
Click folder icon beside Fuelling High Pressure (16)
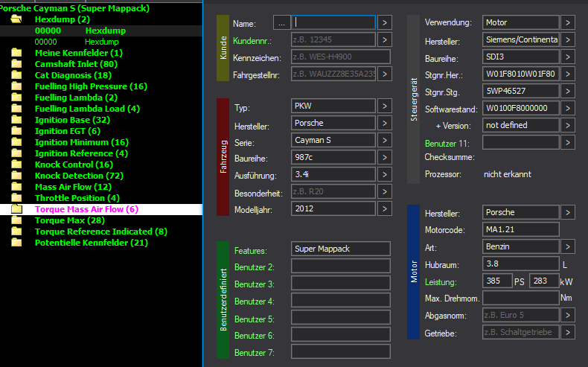click(16, 86)
